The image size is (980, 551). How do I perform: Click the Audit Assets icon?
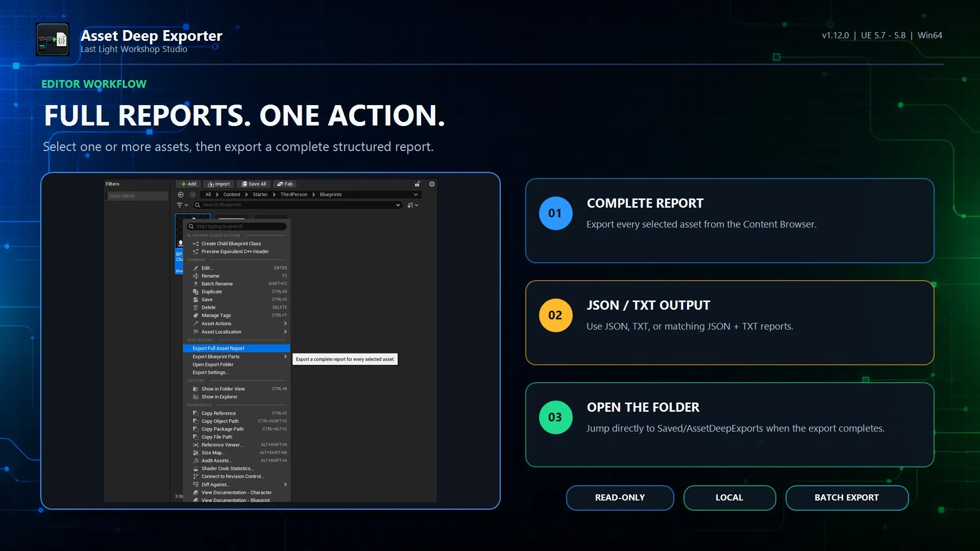195,461
